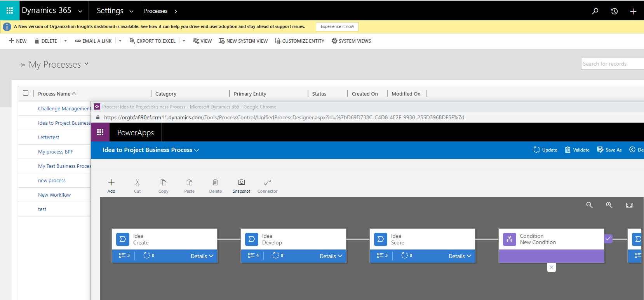Click the condition true checkmark connector

(x=608, y=239)
